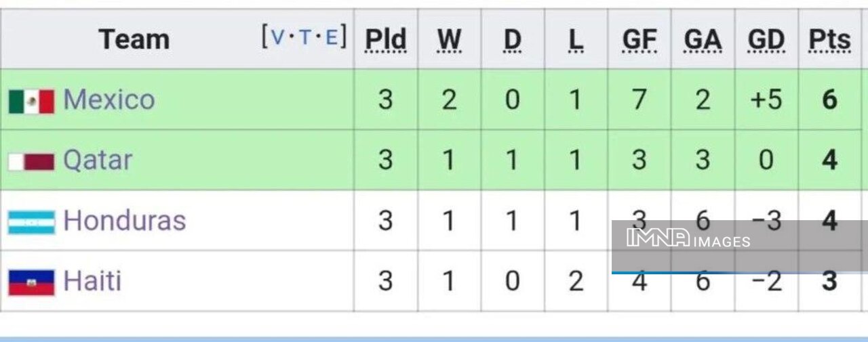Click the Mexico flag icon
The height and width of the screenshot is (342, 868).
coord(31,101)
